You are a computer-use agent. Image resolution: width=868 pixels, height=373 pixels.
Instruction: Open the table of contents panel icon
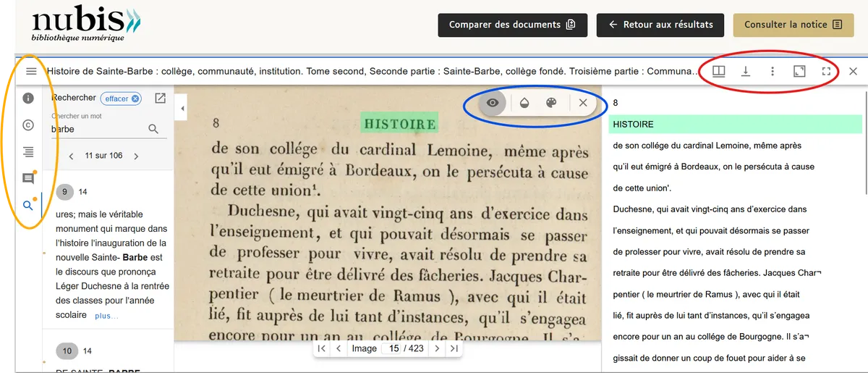coord(28,151)
